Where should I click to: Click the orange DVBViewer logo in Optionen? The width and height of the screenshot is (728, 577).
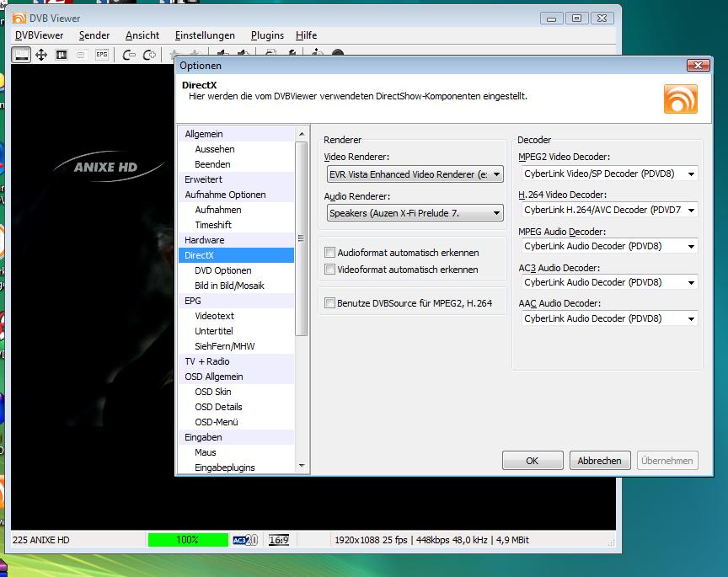click(680, 99)
